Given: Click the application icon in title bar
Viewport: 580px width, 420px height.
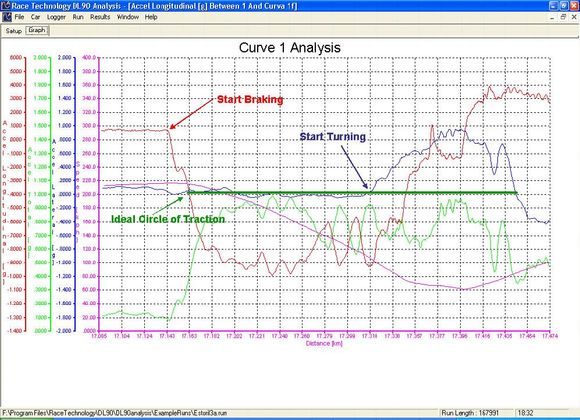Looking at the screenshot, I should click(x=5, y=6).
